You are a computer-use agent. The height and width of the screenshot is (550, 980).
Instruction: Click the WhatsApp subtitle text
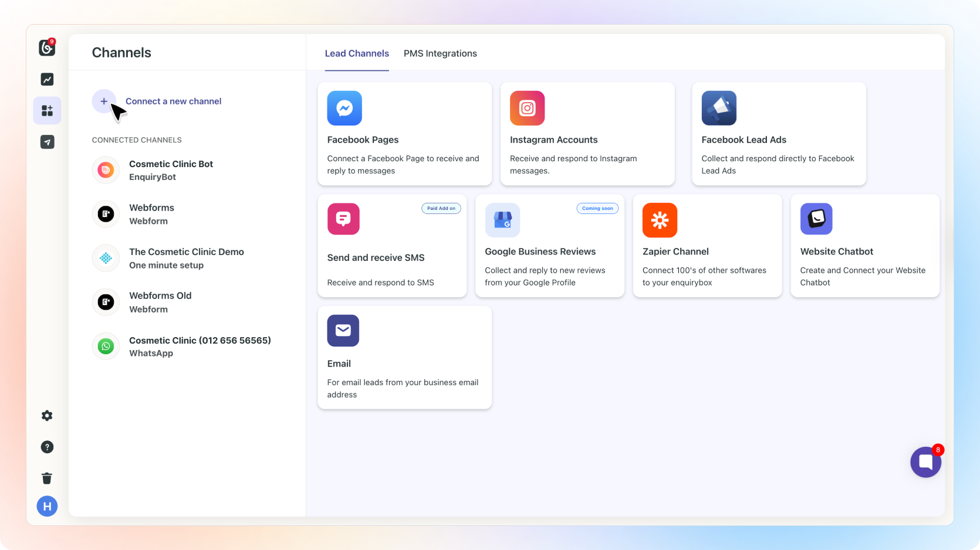[x=151, y=354]
